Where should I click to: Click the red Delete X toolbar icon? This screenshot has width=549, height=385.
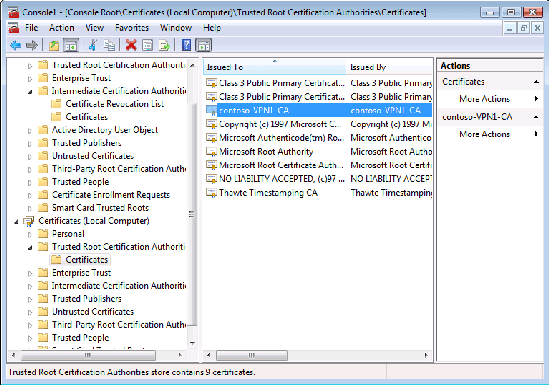(x=131, y=45)
